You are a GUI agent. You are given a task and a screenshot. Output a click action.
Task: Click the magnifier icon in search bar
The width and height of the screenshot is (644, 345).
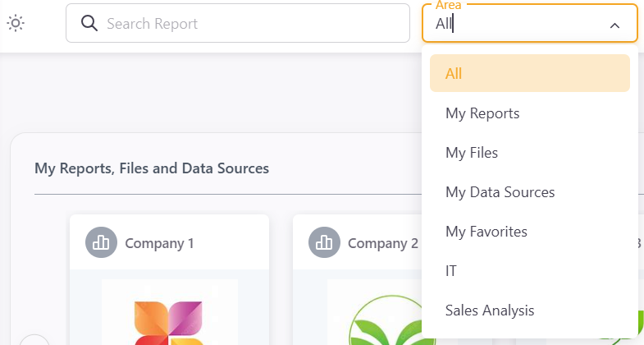coord(89,23)
